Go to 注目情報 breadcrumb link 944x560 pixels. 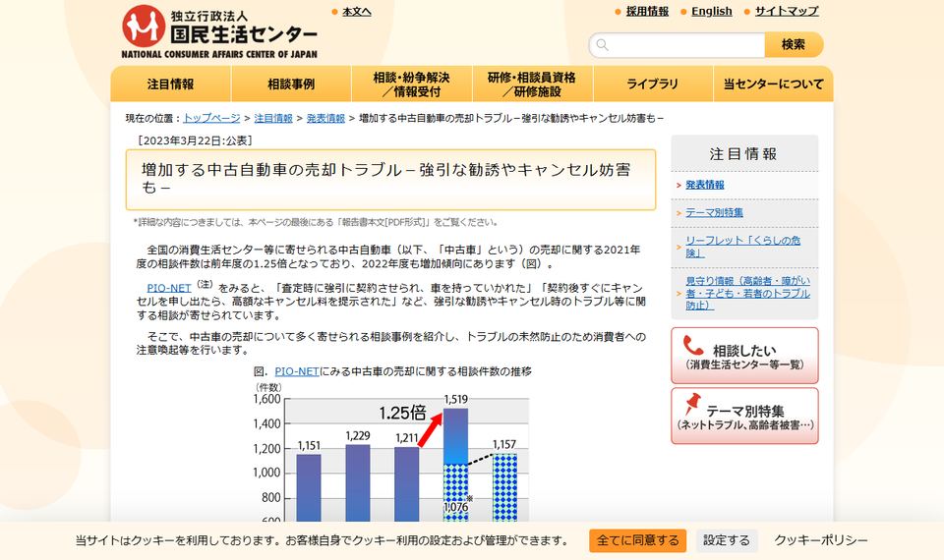click(x=273, y=119)
